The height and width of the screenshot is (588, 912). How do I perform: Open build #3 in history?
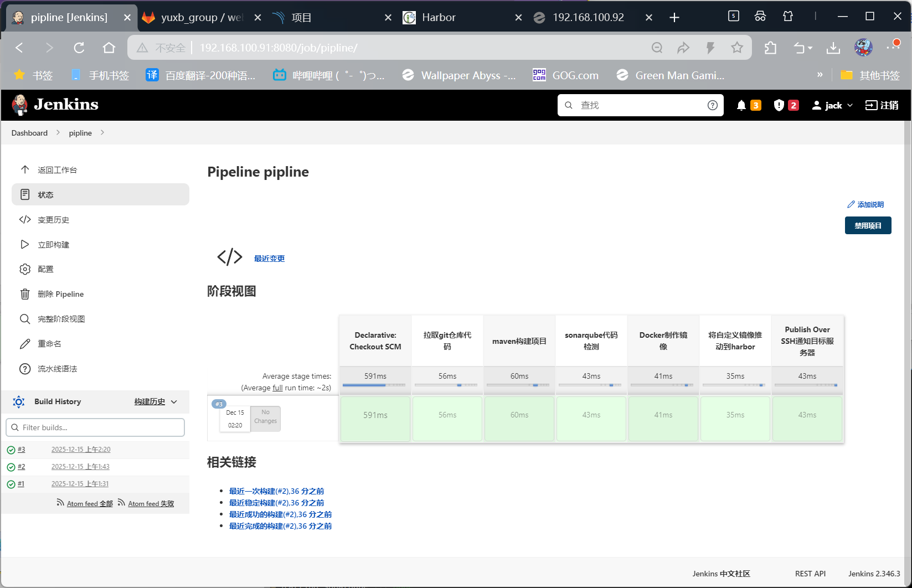[x=21, y=450]
